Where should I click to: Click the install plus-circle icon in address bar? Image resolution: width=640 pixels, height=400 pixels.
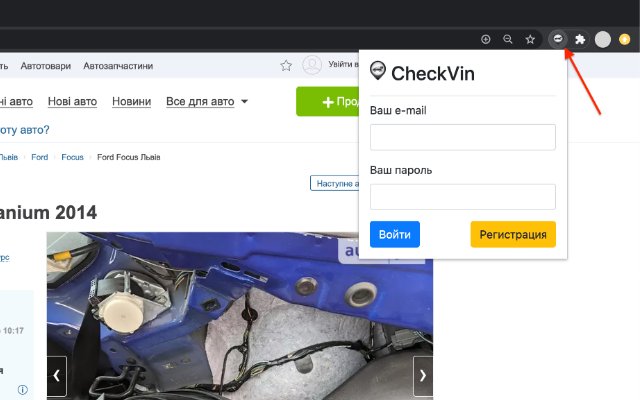[x=485, y=39]
